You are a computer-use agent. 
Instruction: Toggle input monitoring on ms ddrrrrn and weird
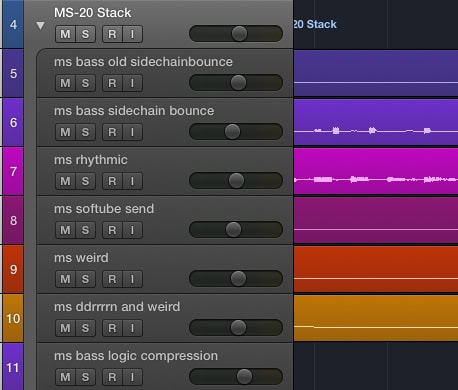point(133,328)
